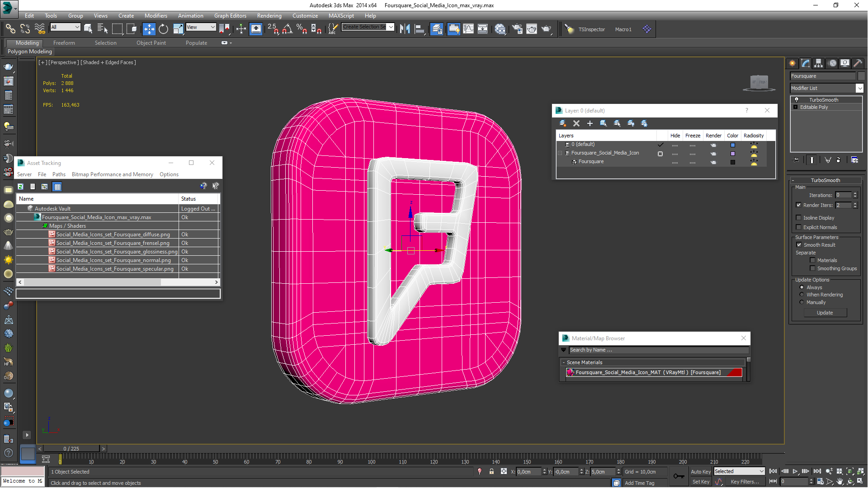Open the Rendering menu
Viewport: 868px width, 488px height.
(x=269, y=16)
